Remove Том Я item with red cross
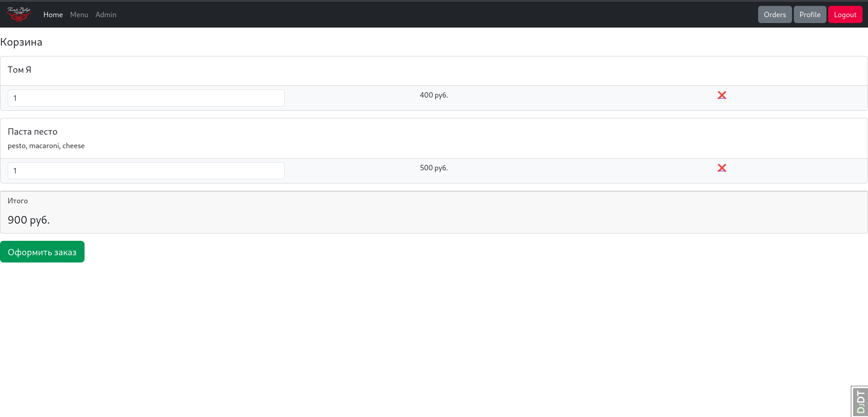The image size is (868, 417). click(x=722, y=95)
